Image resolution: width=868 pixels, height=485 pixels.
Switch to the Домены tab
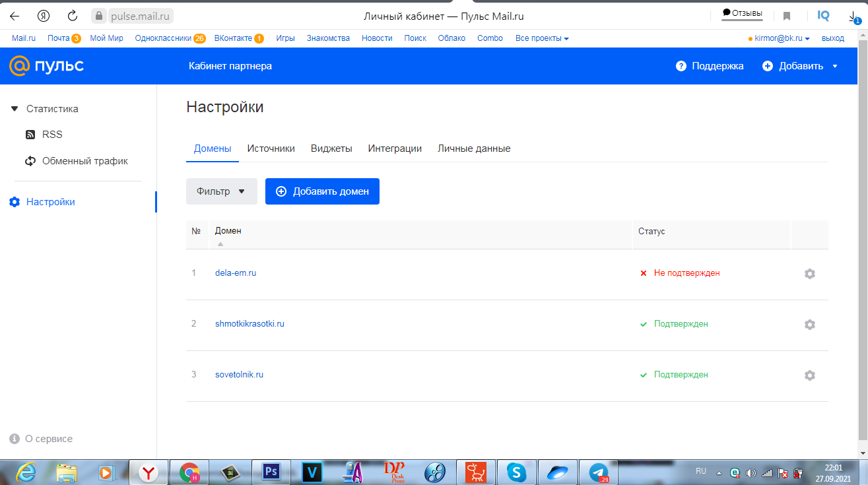coord(213,148)
